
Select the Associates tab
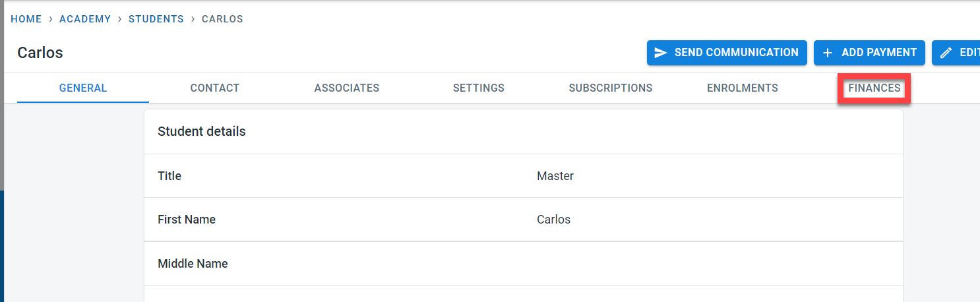347,88
